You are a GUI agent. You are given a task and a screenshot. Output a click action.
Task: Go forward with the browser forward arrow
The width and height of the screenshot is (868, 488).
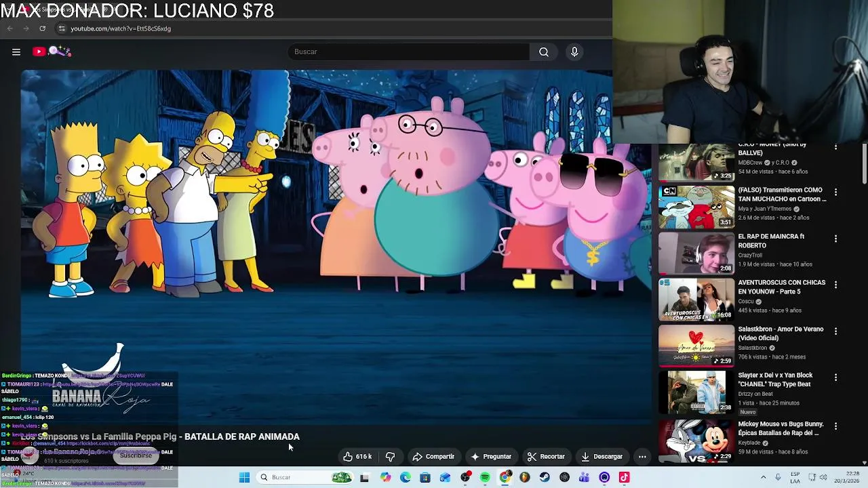[x=26, y=28]
